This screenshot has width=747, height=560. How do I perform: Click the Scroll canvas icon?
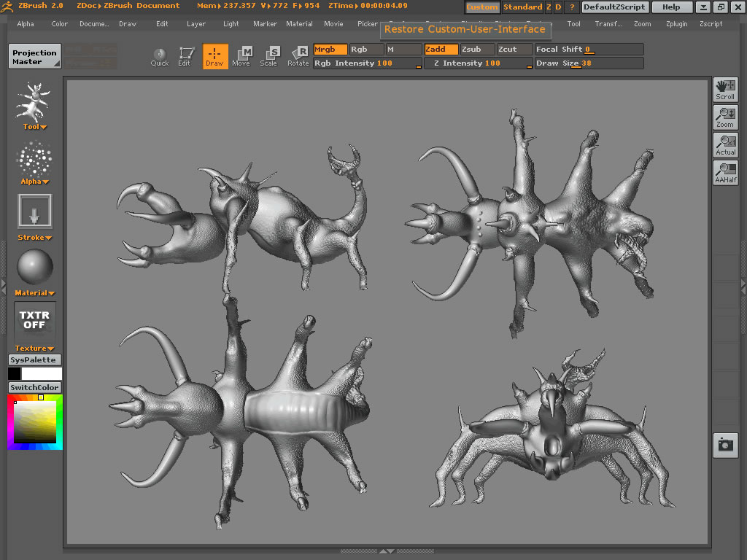725,89
